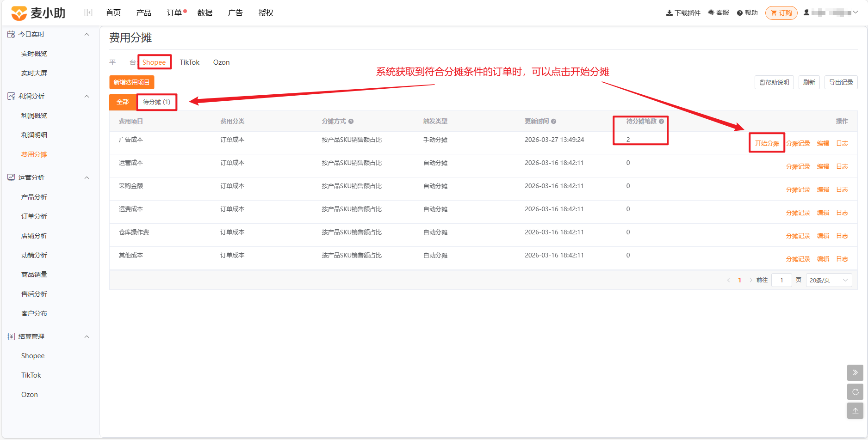Screen dimensions: 868x440
Task: Open 售后分析 in sidebar
Action: [34, 294]
